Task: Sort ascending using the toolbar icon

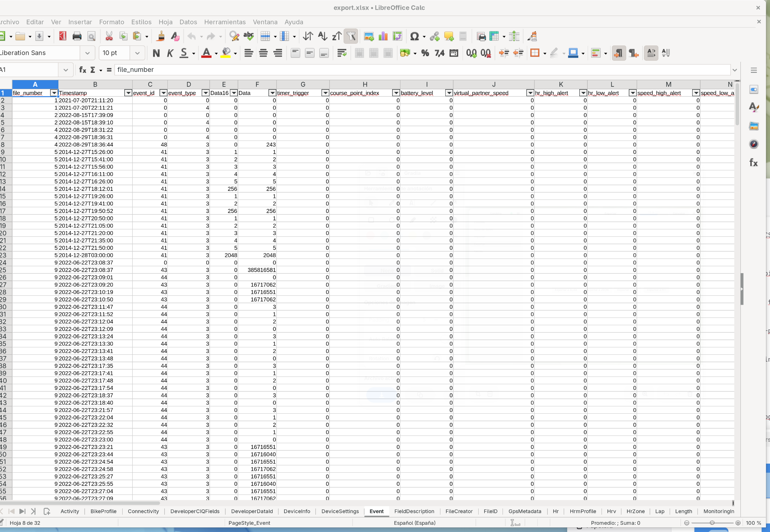Action: 322,36
